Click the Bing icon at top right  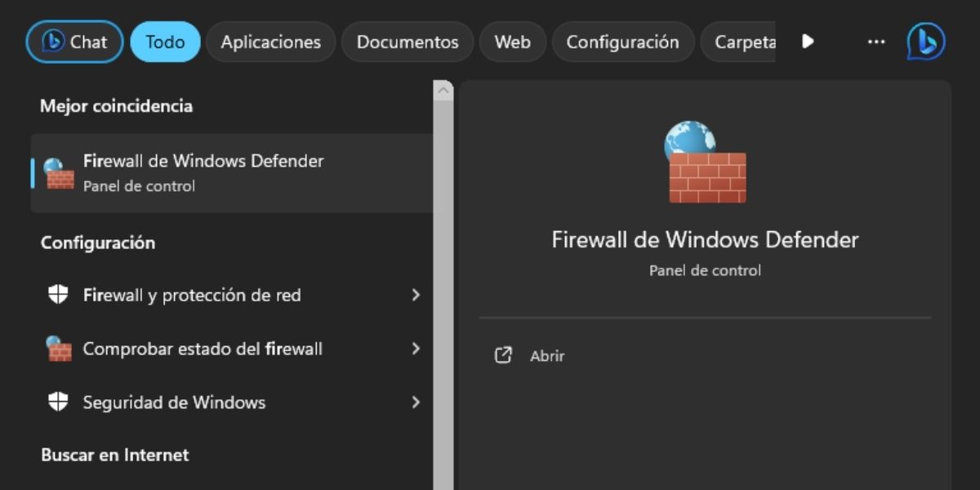[x=926, y=42]
